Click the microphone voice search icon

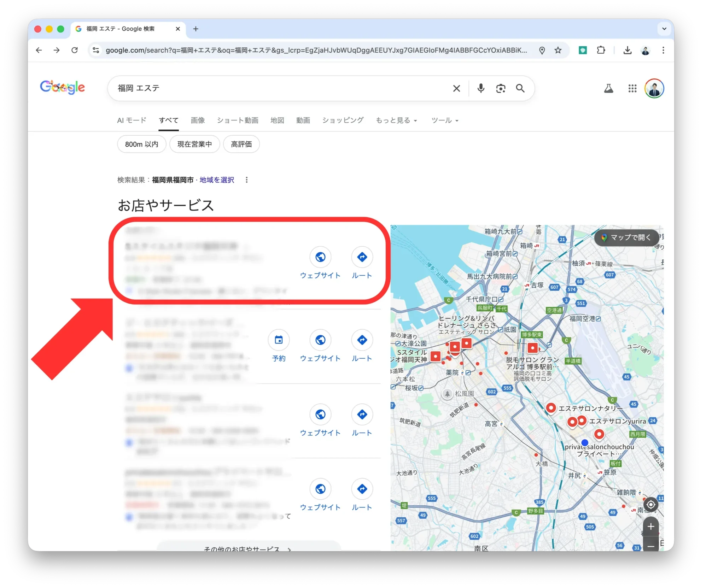(480, 88)
